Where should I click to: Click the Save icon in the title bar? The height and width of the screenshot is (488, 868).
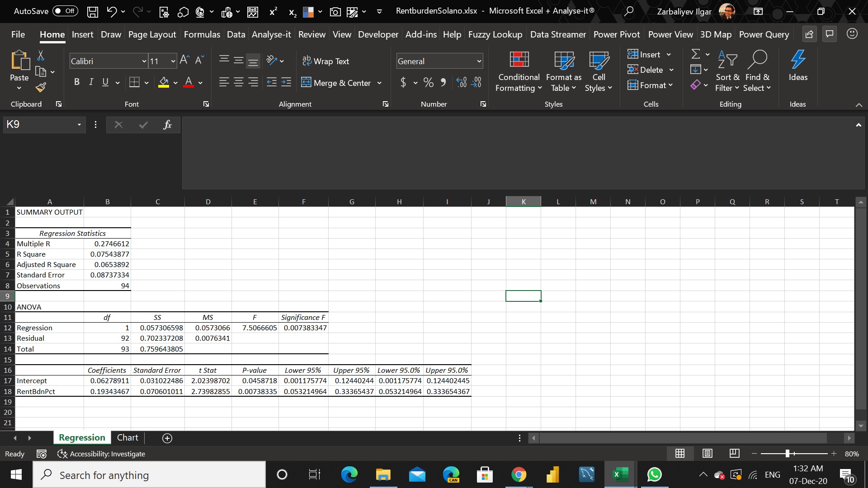coord(92,12)
